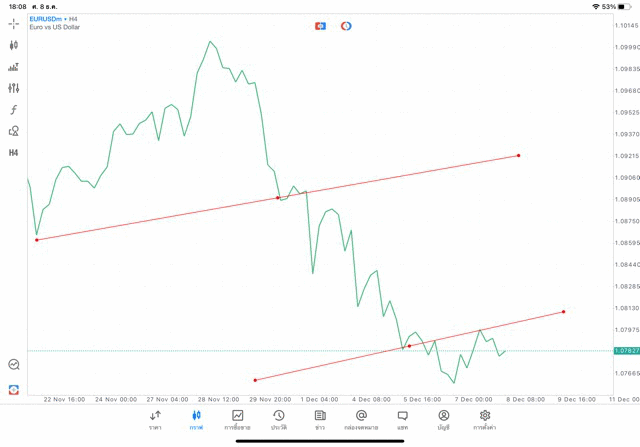Activate the crosshair cursor tool

point(14,23)
